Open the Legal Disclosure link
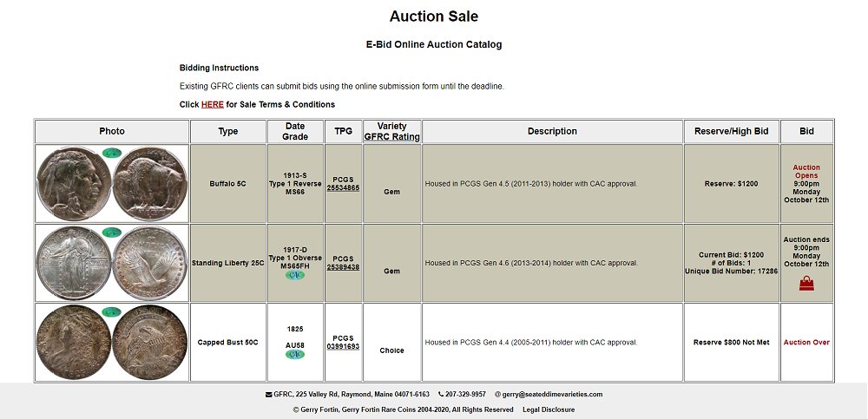Viewport: 868px width, 419px height. point(548,409)
